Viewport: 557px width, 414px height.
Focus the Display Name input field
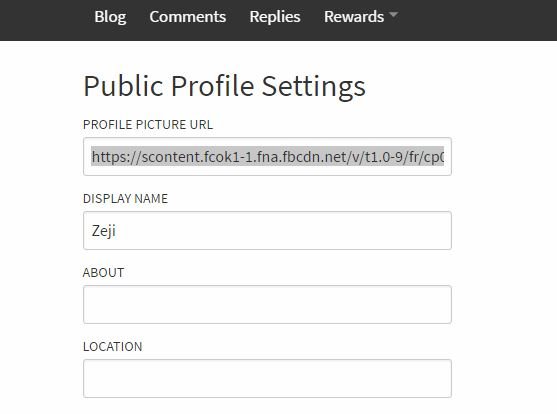coord(267,230)
